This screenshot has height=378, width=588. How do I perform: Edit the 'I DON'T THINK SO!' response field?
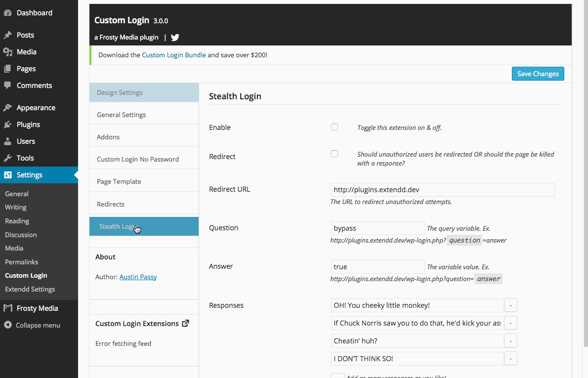click(x=417, y=359)
